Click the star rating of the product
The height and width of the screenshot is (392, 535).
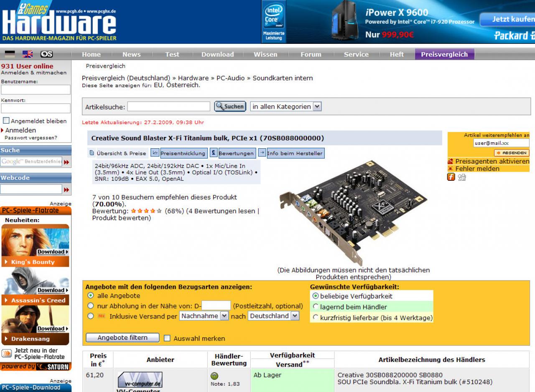(146, 211)
